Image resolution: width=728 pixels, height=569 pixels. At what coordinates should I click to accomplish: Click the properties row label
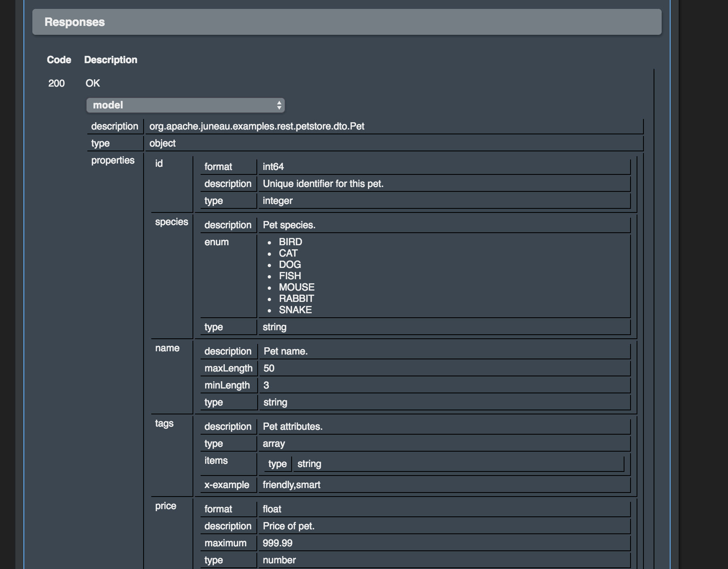tap(112, 160)
